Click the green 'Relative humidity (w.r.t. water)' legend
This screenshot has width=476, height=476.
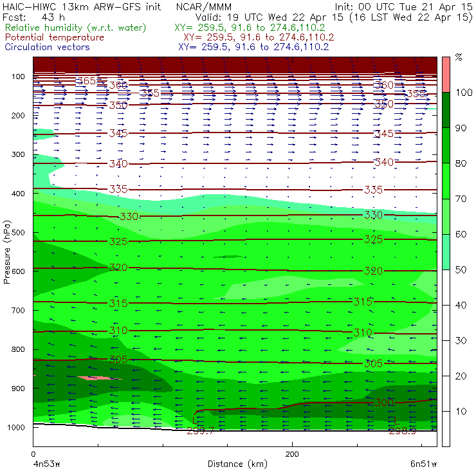[76, 28]
